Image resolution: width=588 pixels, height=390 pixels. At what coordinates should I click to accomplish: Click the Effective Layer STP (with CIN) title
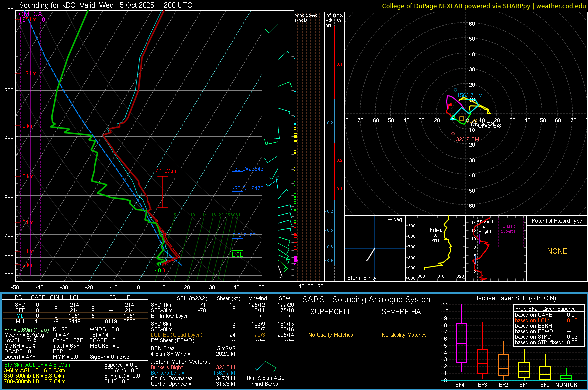point(513,298)
